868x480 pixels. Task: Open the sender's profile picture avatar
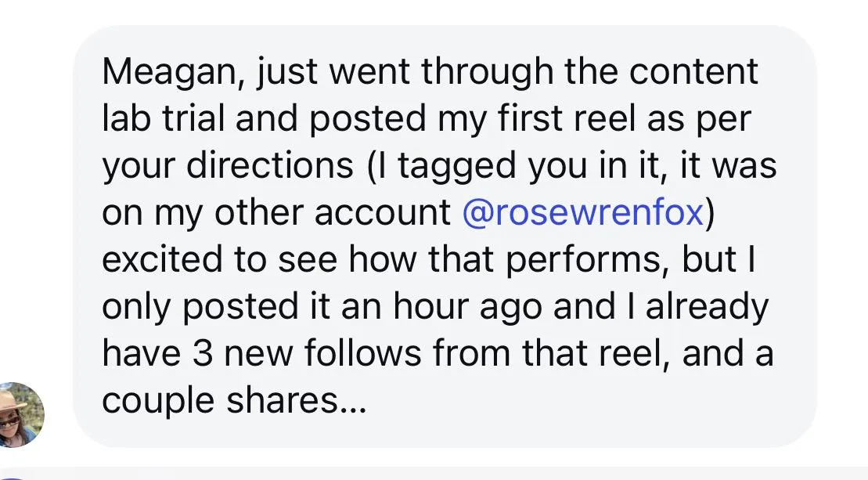21,414
